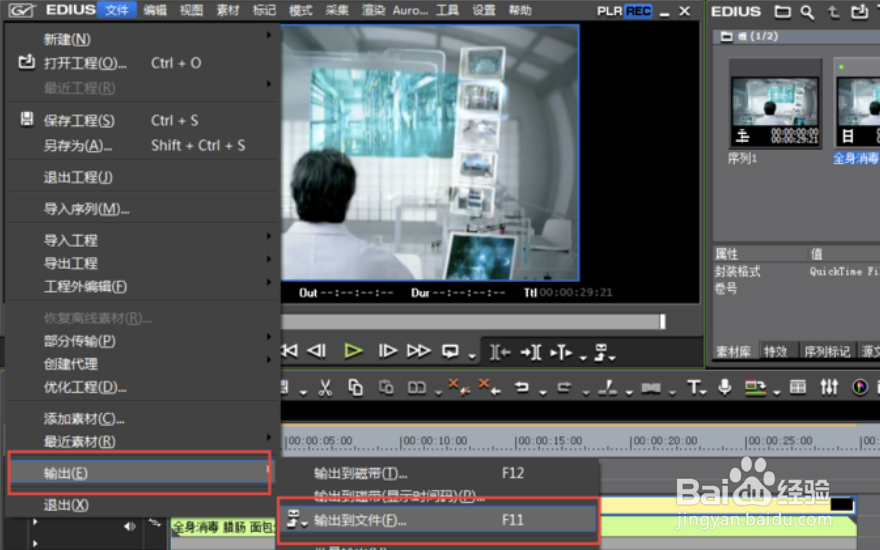Click the fast forward button
This screenshot has width=880, height=550.
pyautogui.click(x=419, y=351)
